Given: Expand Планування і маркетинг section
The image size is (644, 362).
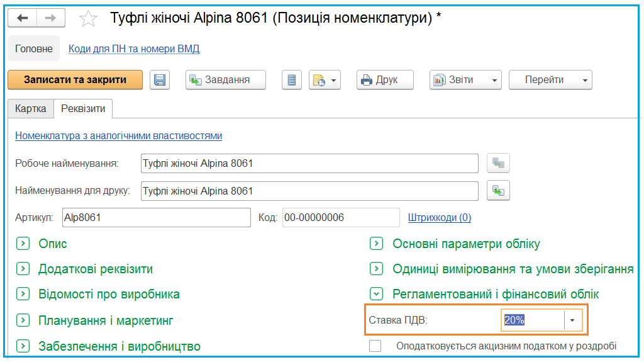Looking at the screenshot, I should [23, 320].
